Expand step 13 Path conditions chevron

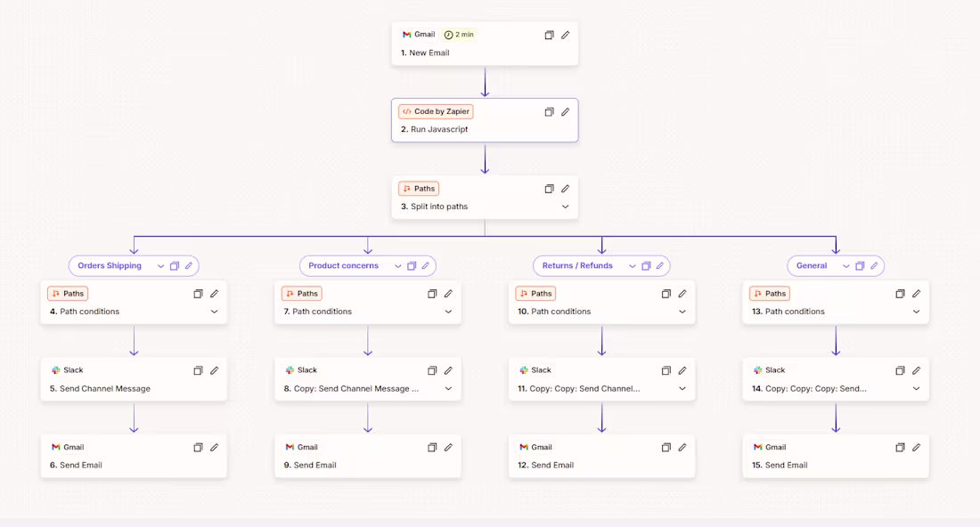click(x=916, y=312)
